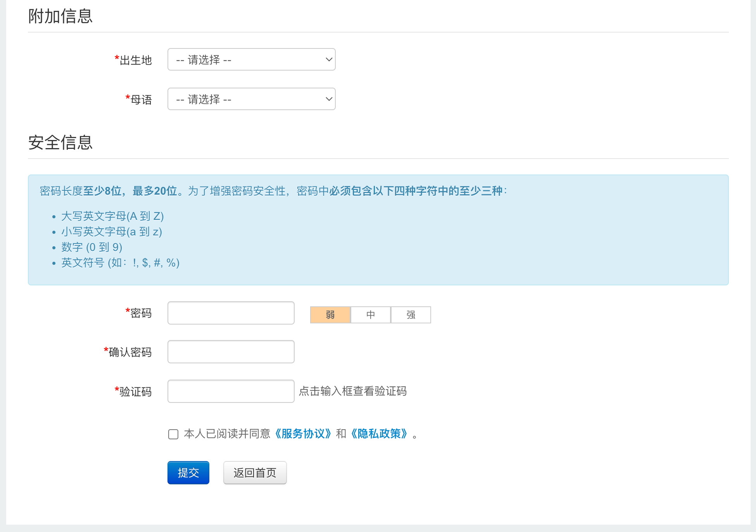Image resolution: width=756 pixels, height=532 pixels.
Task: Click the chevron arrow in the 母语 select
Action: click(328, 99)
